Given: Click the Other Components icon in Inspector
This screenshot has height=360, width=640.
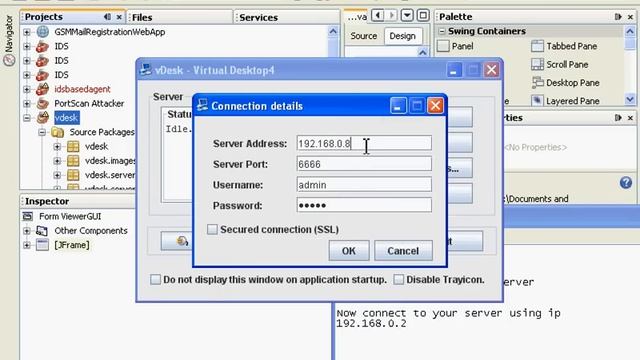Looking at the screenshot, I should coord(42,231).
